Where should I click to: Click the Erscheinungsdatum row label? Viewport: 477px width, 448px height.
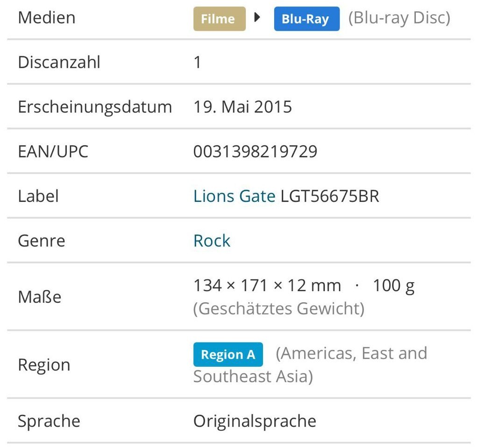pos(95,107)
